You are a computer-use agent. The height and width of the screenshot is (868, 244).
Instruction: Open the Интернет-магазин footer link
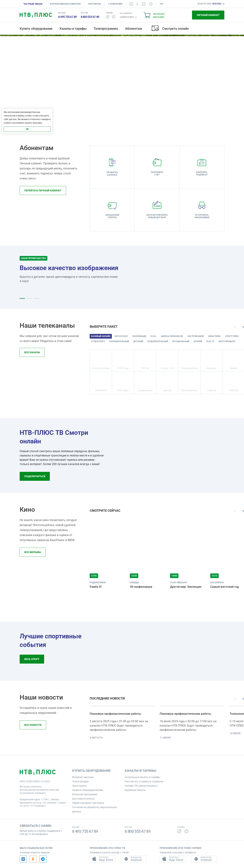click(83, 777)
